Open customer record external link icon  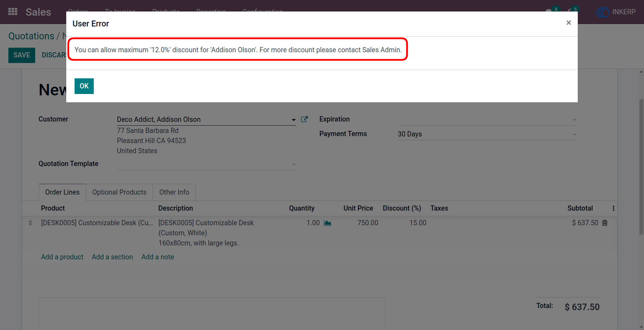304,119
